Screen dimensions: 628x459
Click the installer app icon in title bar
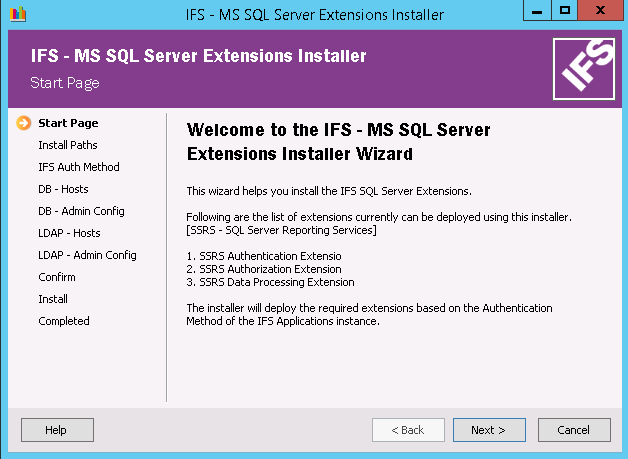pos(15,14)
